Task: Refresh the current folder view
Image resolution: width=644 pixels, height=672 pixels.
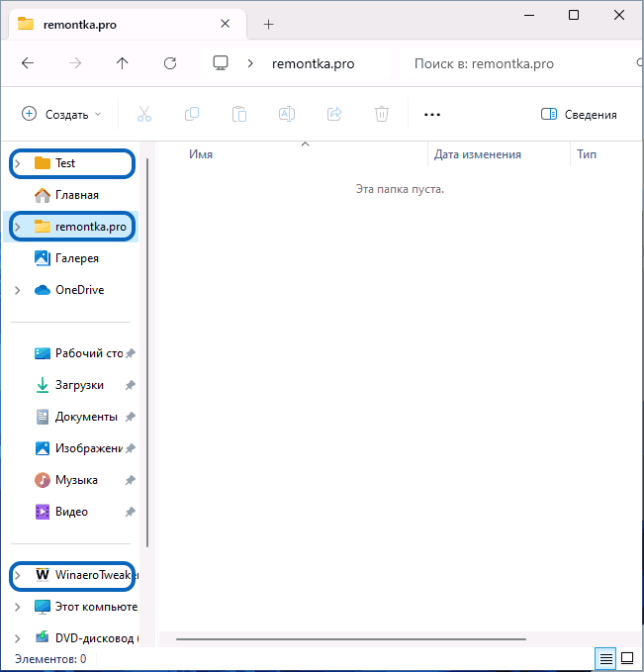Action: tap(170, 63)
